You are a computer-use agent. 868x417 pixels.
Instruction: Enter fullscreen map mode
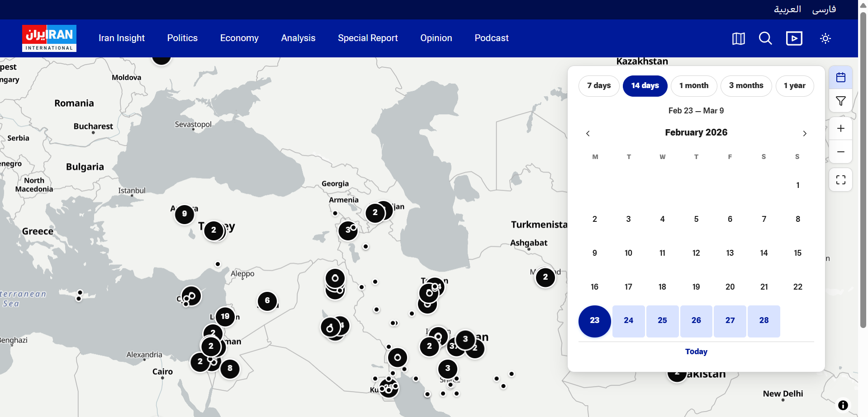point(840,180)
